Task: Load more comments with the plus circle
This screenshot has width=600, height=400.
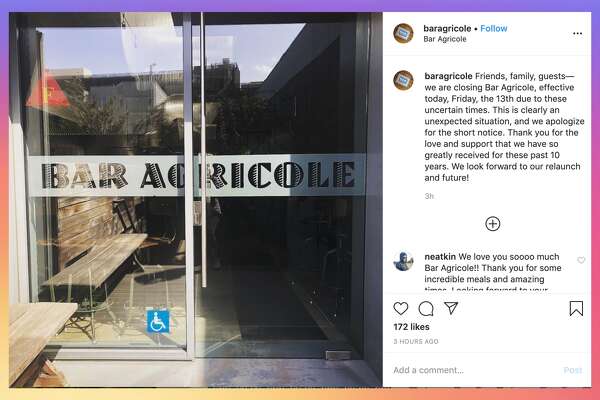Action: click(x=492, y=224)
